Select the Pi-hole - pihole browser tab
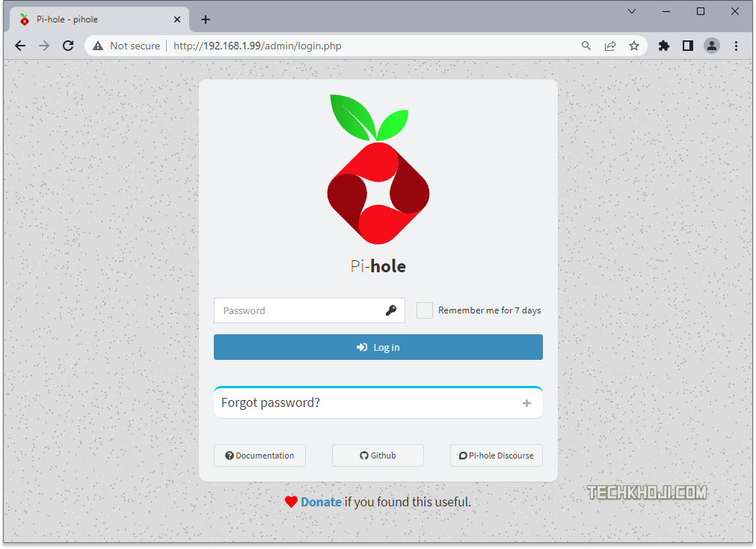Screen dimensions: 756x549 (99, 19)
